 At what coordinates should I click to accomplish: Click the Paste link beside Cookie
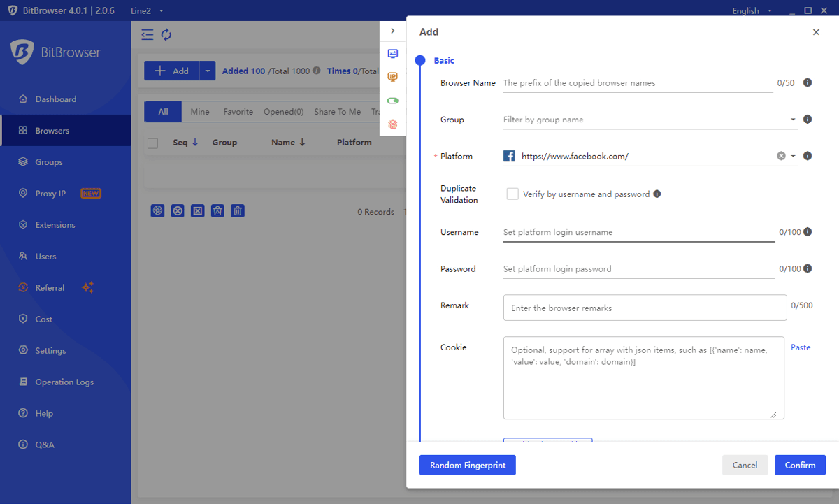click(801, 347)
